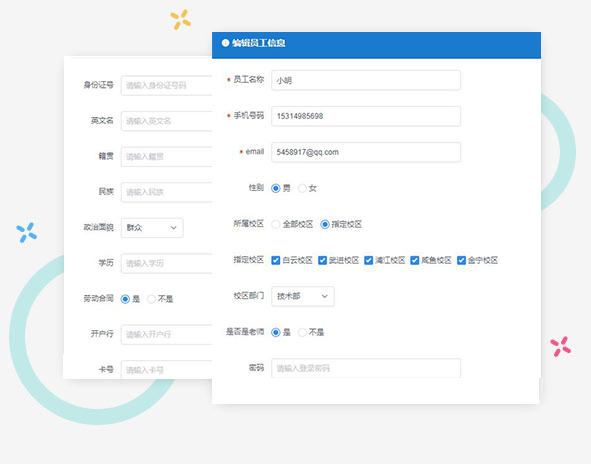Screen dimensions: 591x464
Task: Select 男 for 性别
Action: pos(276,188)
